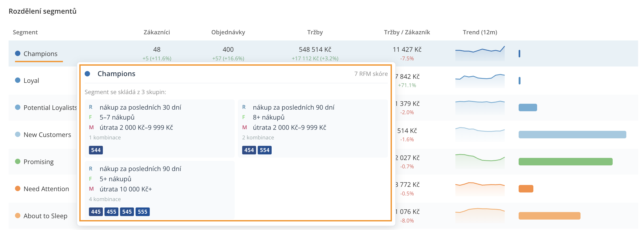Click the 7 RFM skóre label
Image resolution: width=644 pixels, height=230 pixels.
click(x=371, y=74)
